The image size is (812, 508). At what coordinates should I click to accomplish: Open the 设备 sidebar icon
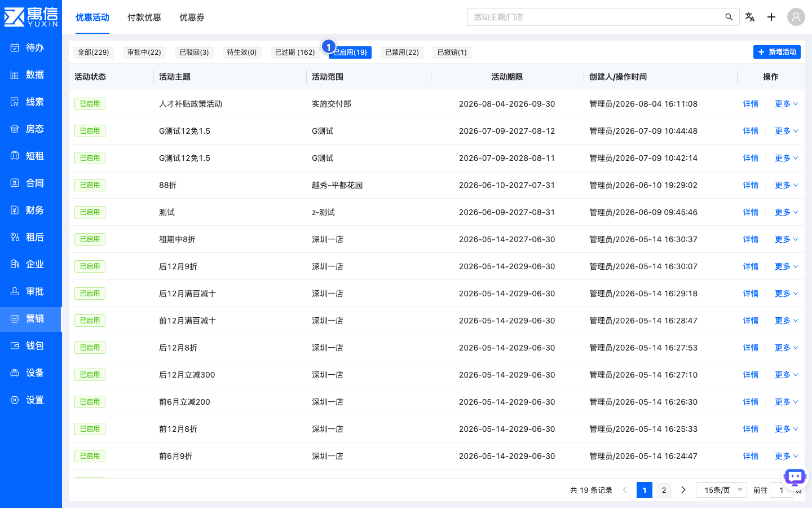(x=15, y=373)
